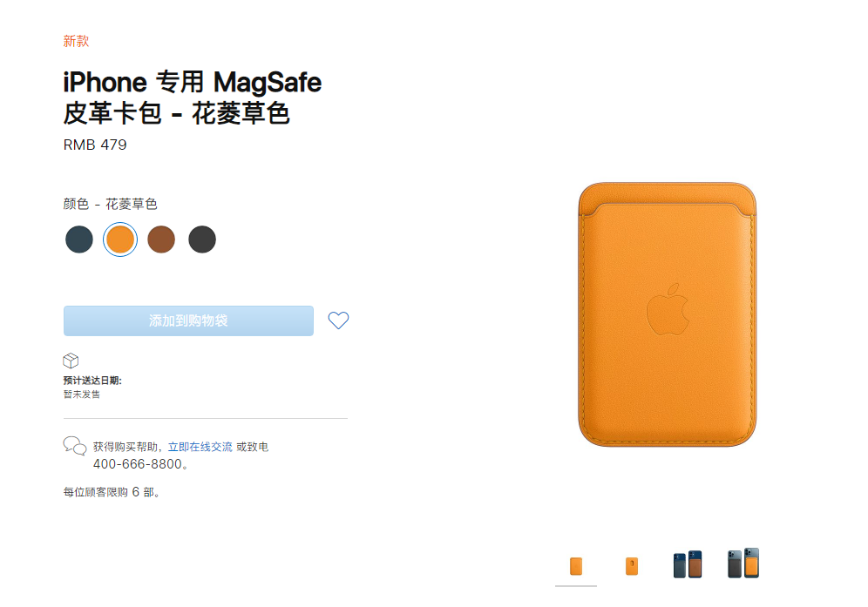Click the 暂未发售 availability text
The image size is (868, 607).
82,395
